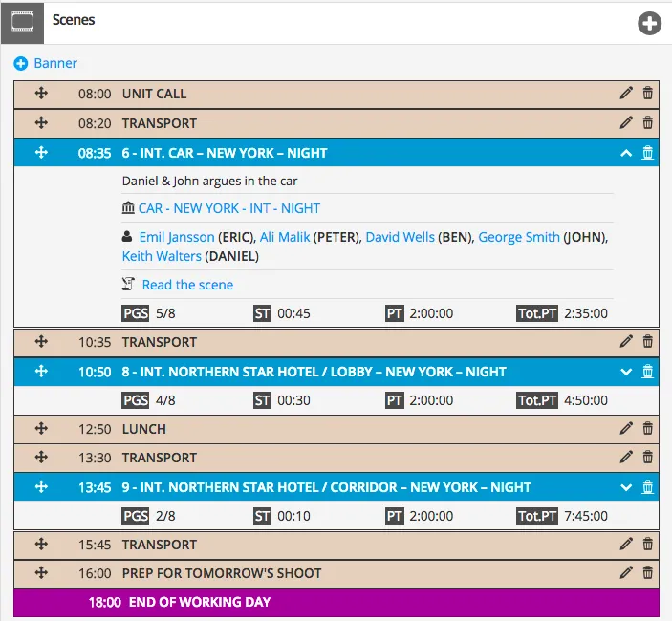Click scene title 6 - INT. CAR – NEW YORK – NIGHT
The height and width of the screenshot is (621, 672).
click(225, 153)
